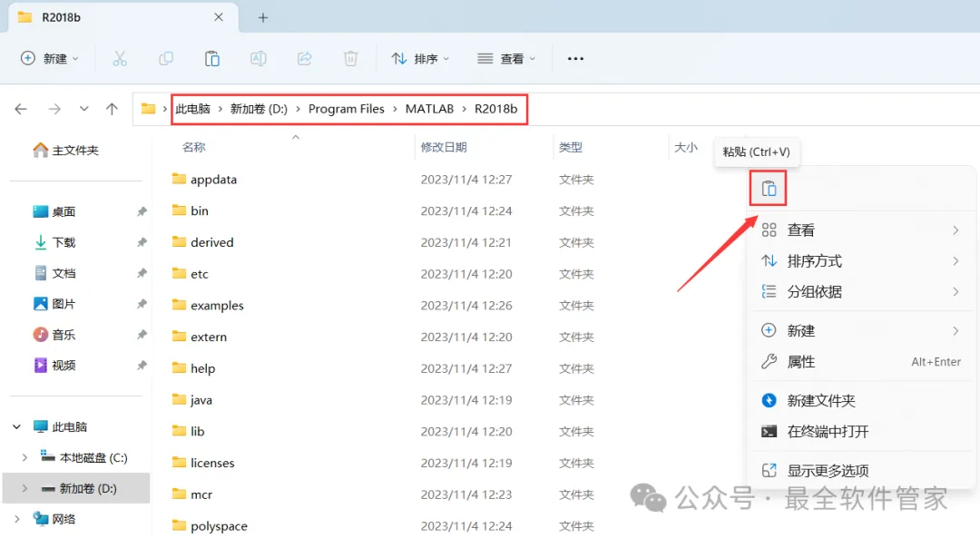The height and width of the screenshot is (538, 980).
Task: Select the examples folder
Action: pyautogui.click(x=217, y=306)
